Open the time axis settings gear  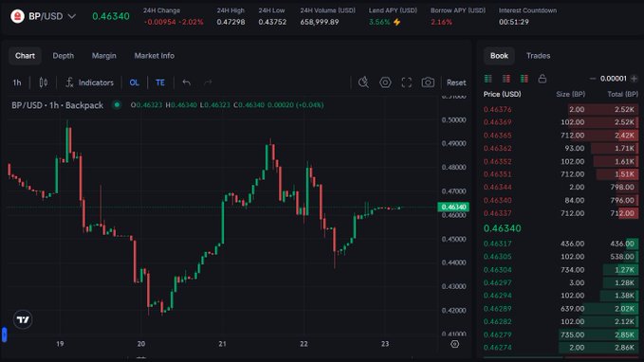pos(454,344)
